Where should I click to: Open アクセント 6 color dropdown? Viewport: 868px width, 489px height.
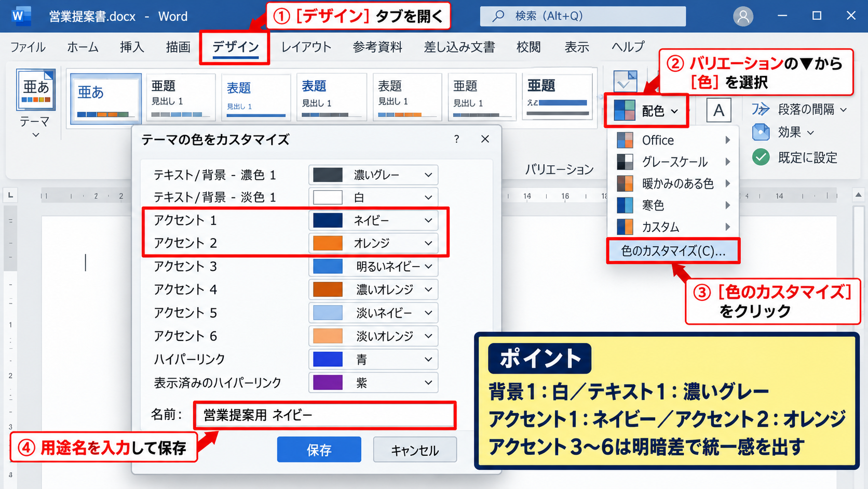coord(373,336)
